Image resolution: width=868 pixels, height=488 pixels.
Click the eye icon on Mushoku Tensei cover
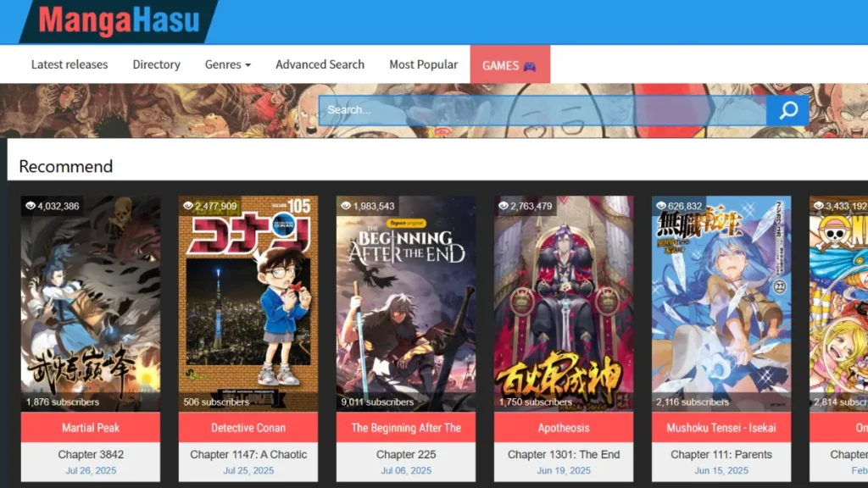tap(661, 206)
